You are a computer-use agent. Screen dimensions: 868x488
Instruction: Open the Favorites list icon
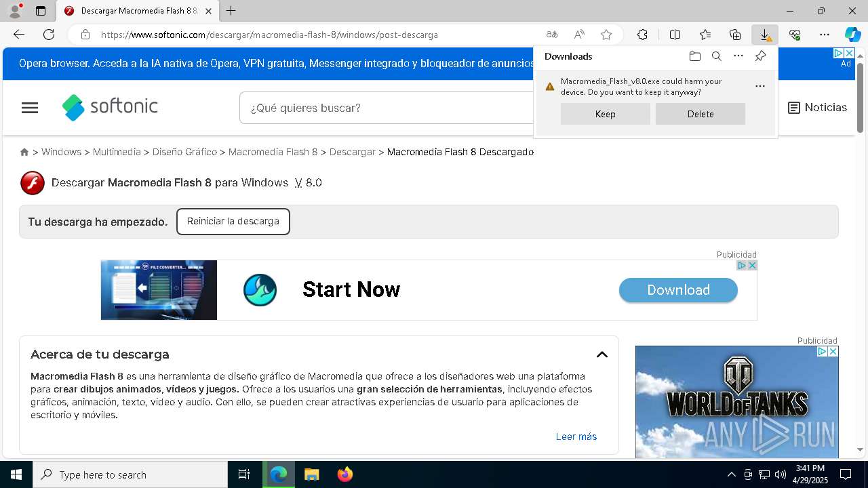click(x=705, y=35)
